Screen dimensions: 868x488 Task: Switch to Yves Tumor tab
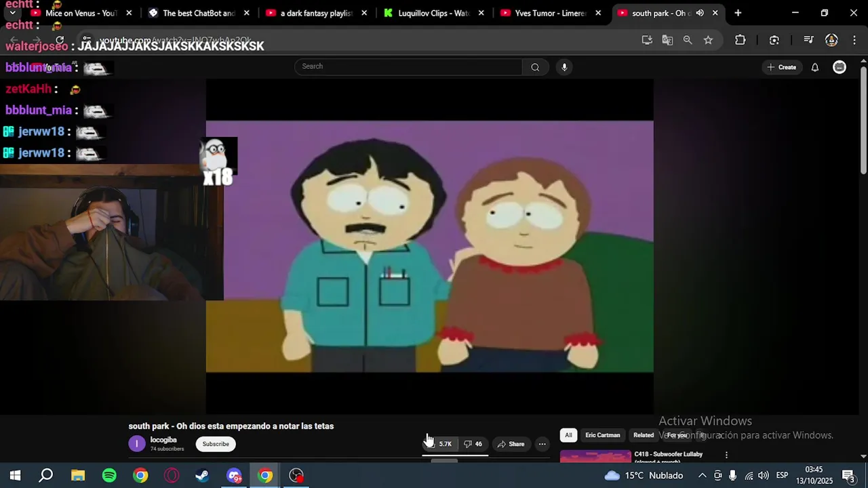(551, 13)
